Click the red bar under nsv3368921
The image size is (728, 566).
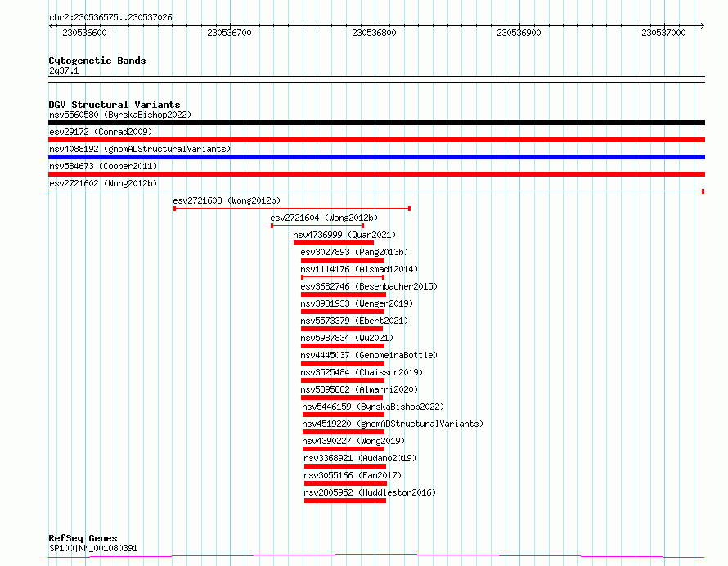click(x=345, y=466)
